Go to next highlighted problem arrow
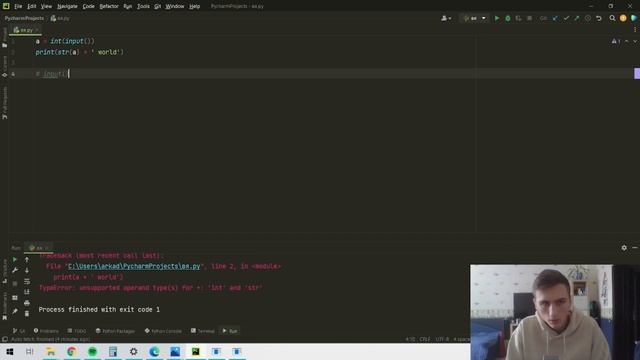The height and width of the screenshot is (360, 640). point(635,41)
